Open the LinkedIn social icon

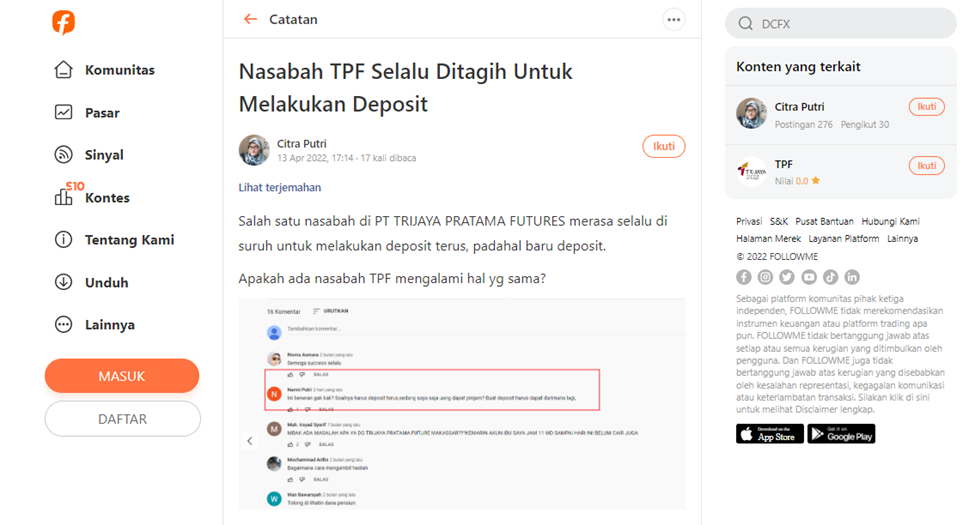click(x=852, y=277)
